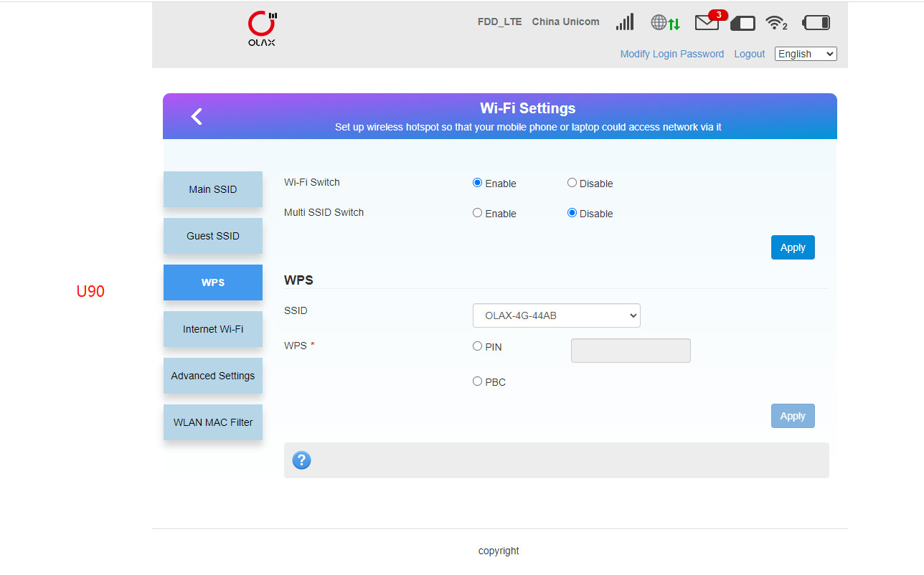The image size is (924, 575).
Task: Open the Main SSID tab
Action: pyautogui.click(x=213, y=189)
